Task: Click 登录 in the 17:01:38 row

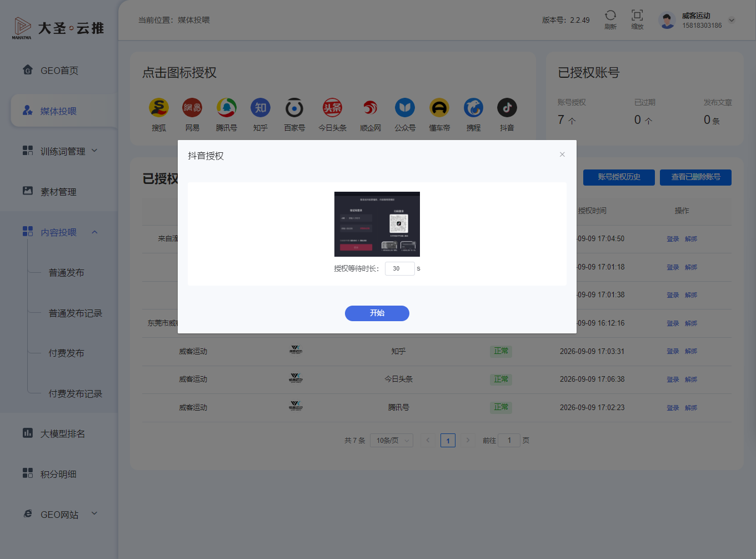Action: click(673, 295)
